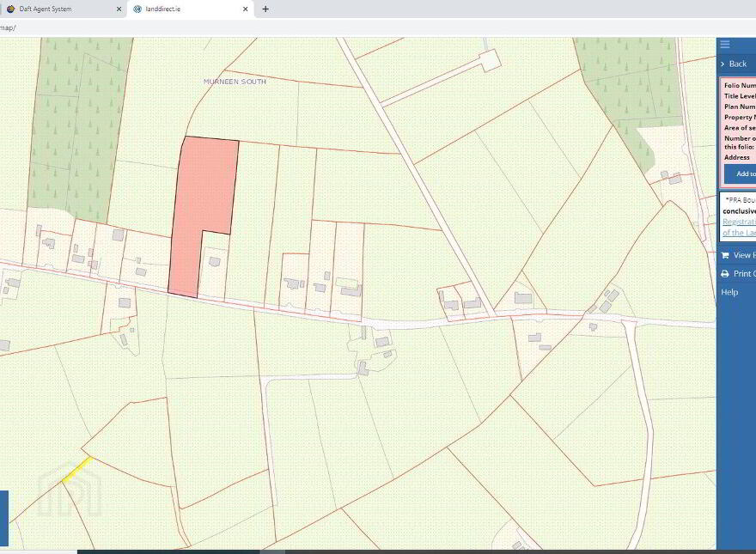Image resolution: width=756 pixels, height=554 pixels.
Task: Open the Registration link in disclaimer
Action: 739,222
